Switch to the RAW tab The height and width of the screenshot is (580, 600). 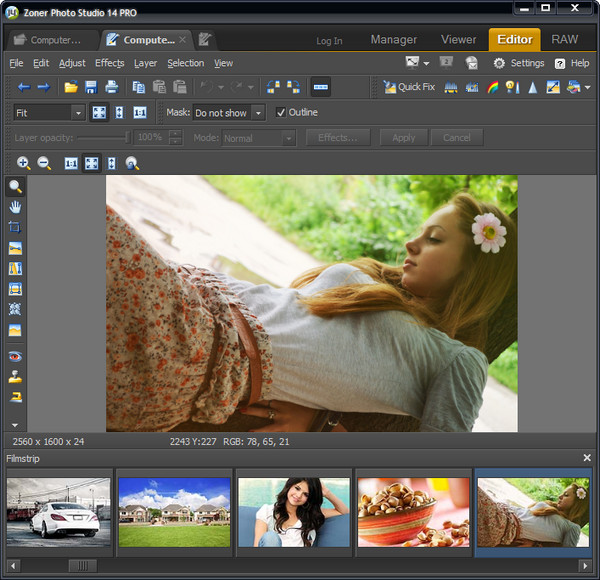pyautogui.click(x=565, y=40)
